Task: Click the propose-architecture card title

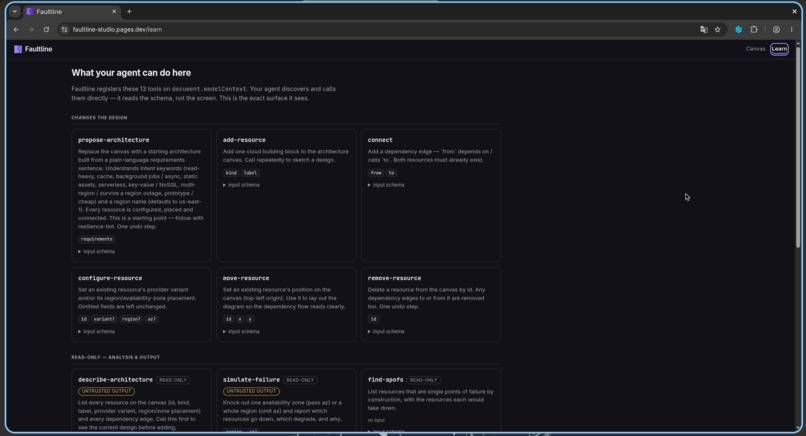Action: [x=114, y=140]
